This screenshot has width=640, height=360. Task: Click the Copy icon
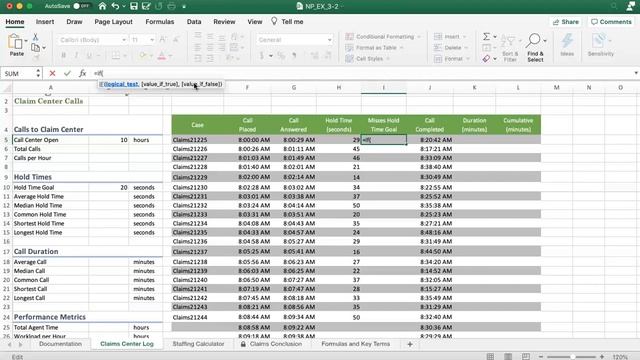coord(36,48)
